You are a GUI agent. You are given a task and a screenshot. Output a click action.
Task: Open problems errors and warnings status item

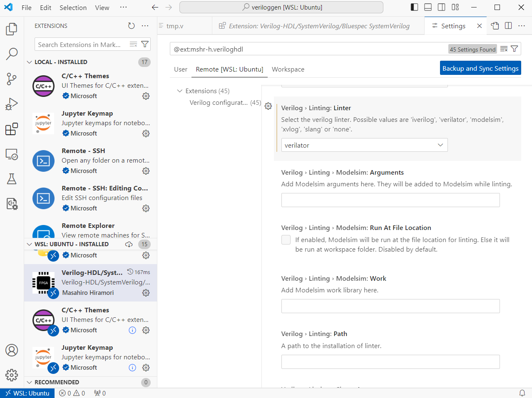pos(72,393)
